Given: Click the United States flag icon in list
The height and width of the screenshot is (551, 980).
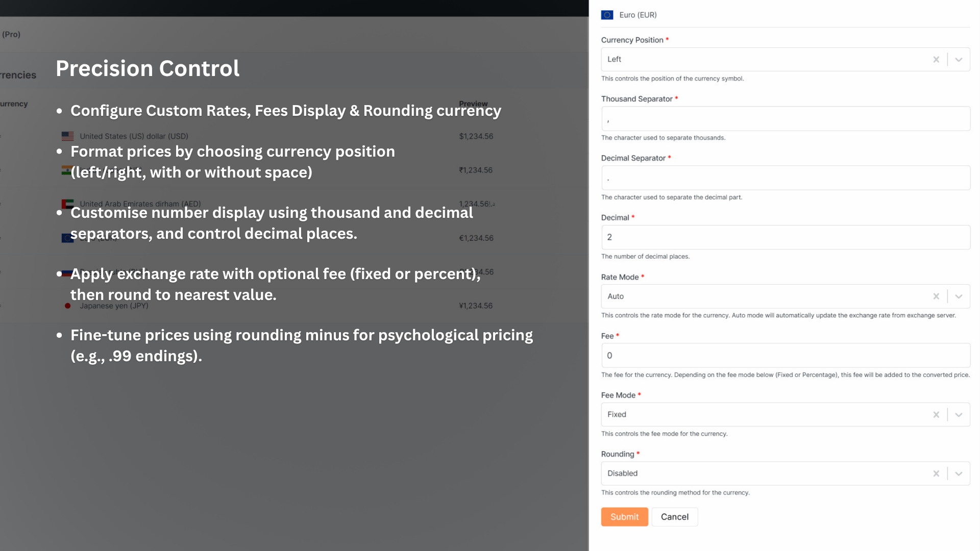Looking at the screenshot, I should click(x=67, y=136).
